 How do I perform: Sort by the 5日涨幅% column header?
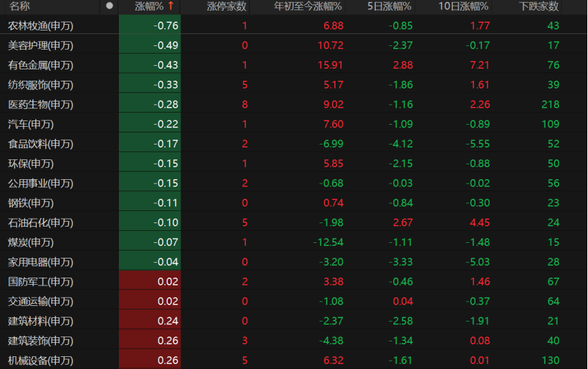pos(389,6)
